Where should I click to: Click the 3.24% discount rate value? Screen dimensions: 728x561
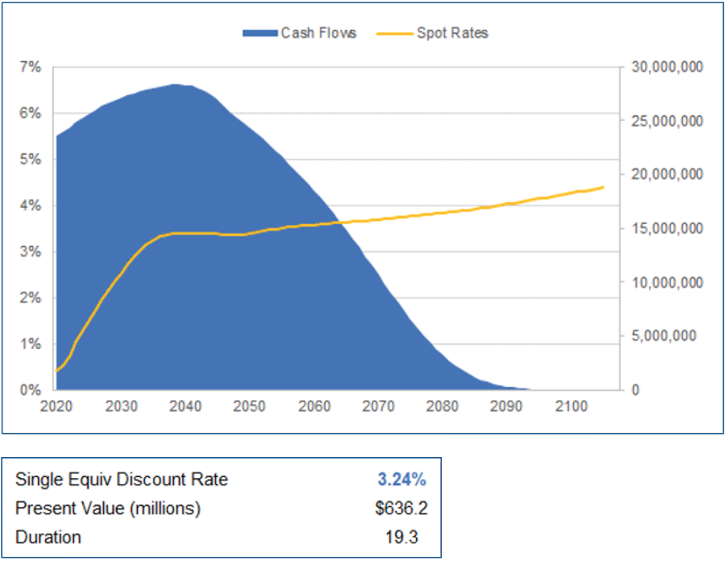tap(402, 479)
